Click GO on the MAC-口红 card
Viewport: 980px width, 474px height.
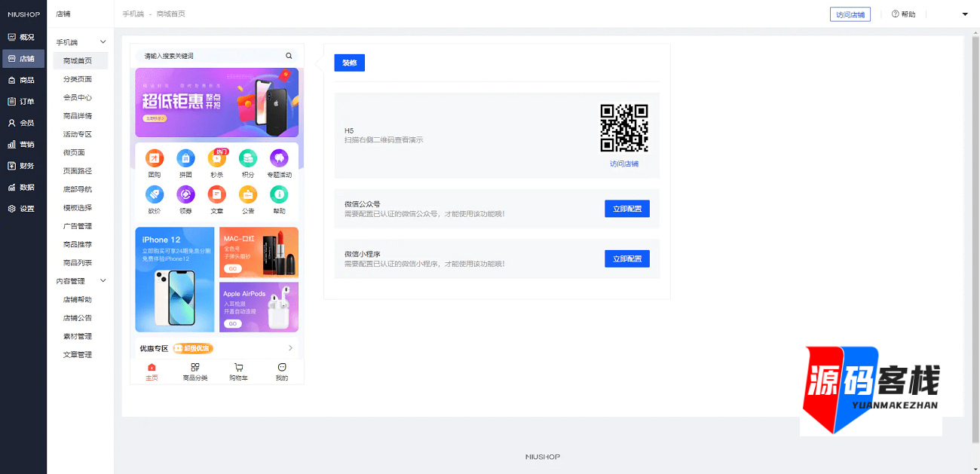233,269
